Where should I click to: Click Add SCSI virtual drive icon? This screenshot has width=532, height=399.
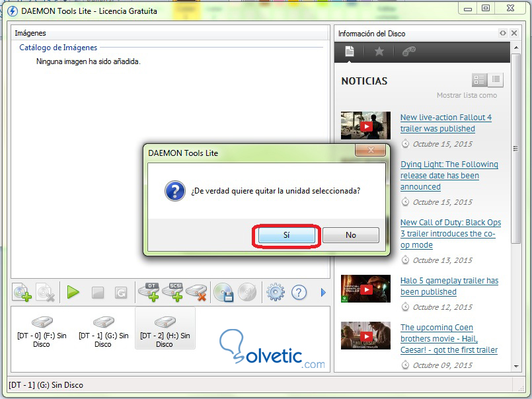coord(173,292)
